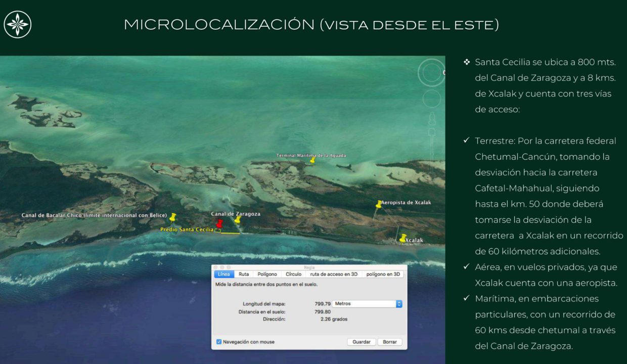Click the Marítima access bullet text

pos(545,322)
